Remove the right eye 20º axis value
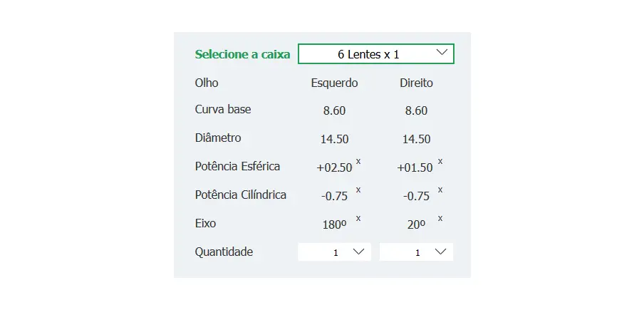 point(440,218)
